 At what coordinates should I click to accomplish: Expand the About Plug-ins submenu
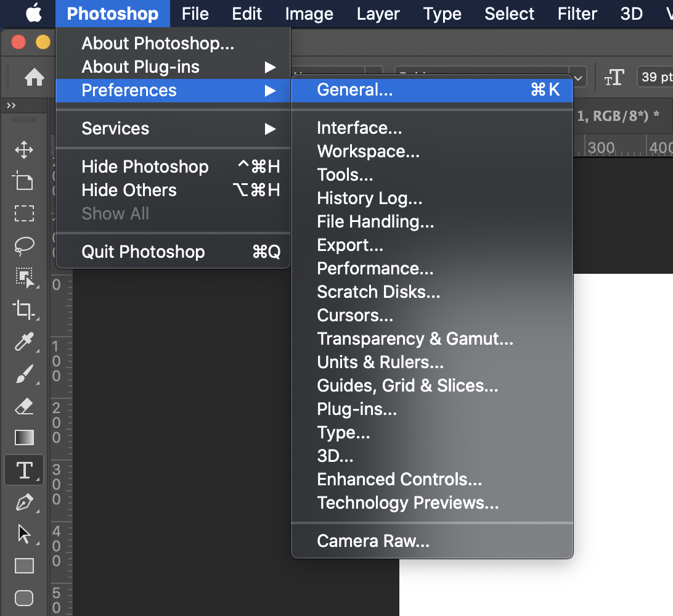(173, 67)
